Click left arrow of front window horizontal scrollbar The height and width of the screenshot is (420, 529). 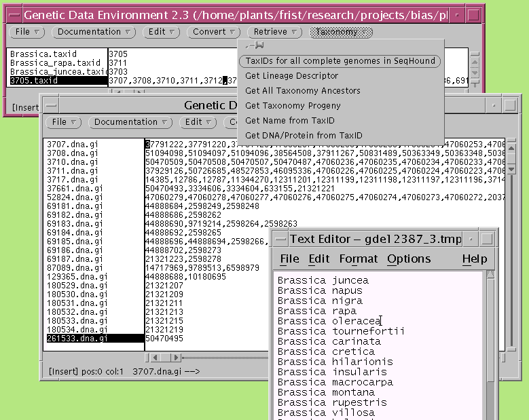coord(156,358)
